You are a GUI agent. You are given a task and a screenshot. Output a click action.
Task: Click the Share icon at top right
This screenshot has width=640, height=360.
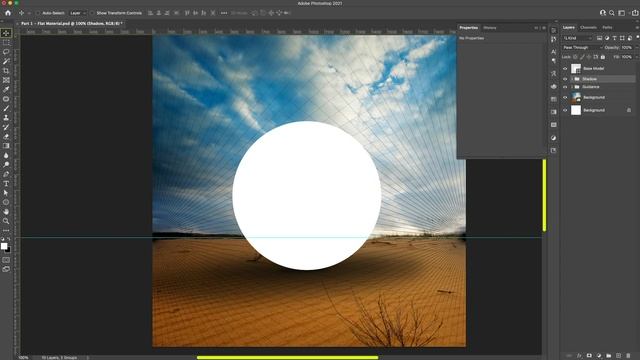tap(635, 13)
